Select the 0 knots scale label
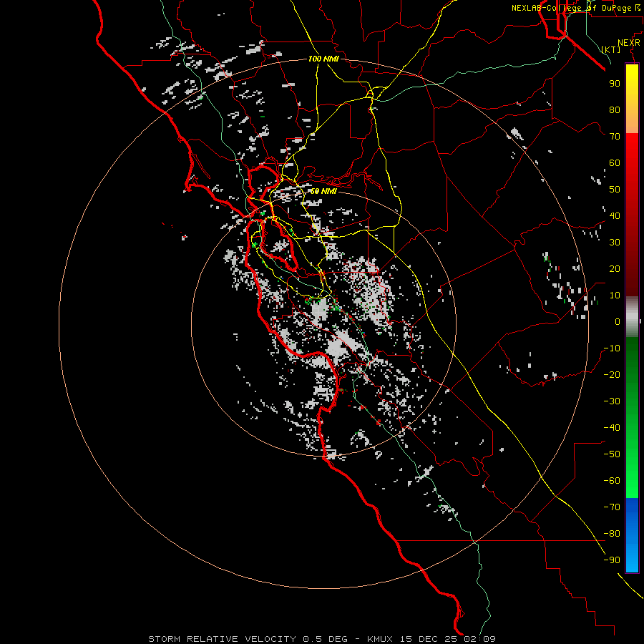Screen dimensions: 644x644 coord(618,321)
